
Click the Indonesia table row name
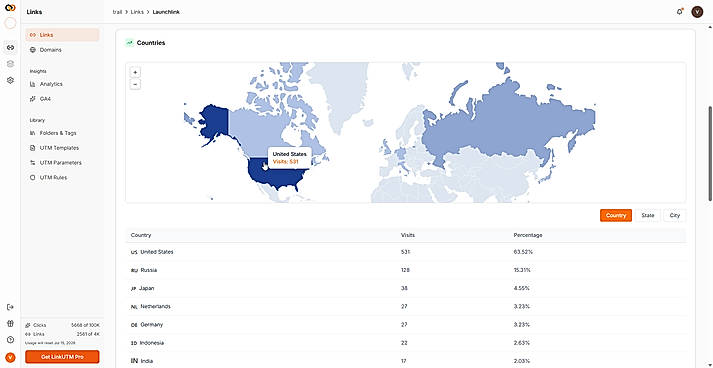[152, 343]
